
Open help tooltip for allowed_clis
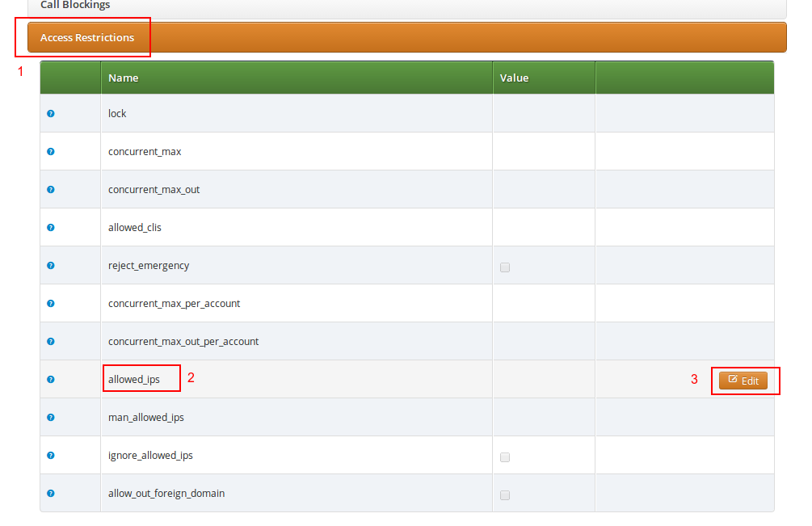coord(50,227)
